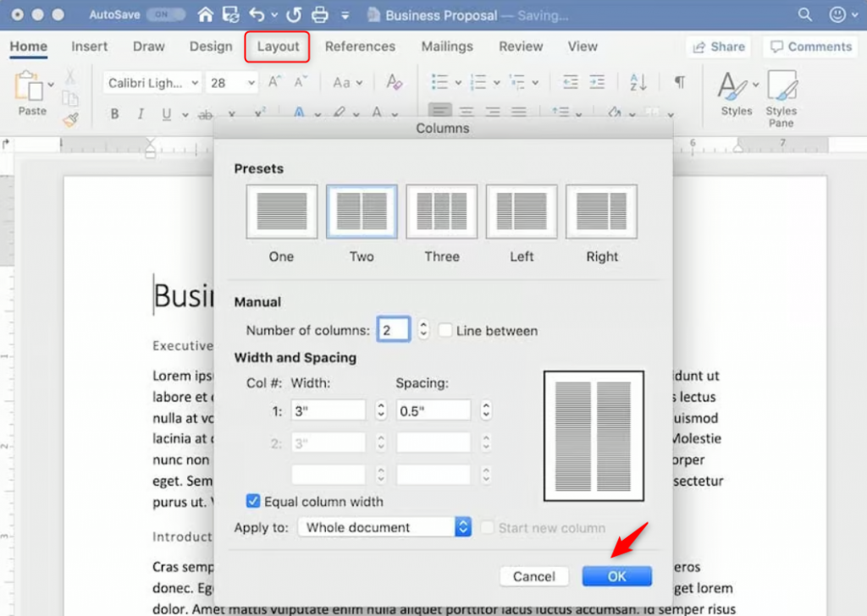
Task: Enable the Line between checkbox
Action: click(x=445, y=331)
